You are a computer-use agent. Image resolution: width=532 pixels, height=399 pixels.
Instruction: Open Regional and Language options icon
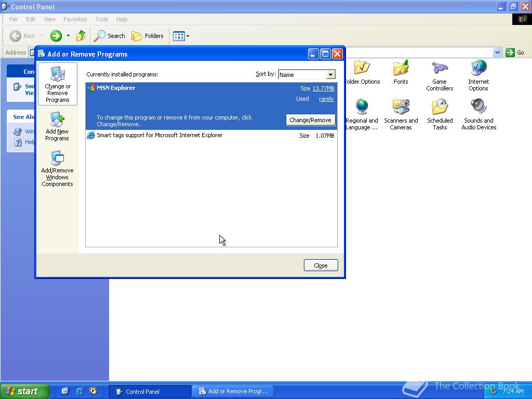362,114
